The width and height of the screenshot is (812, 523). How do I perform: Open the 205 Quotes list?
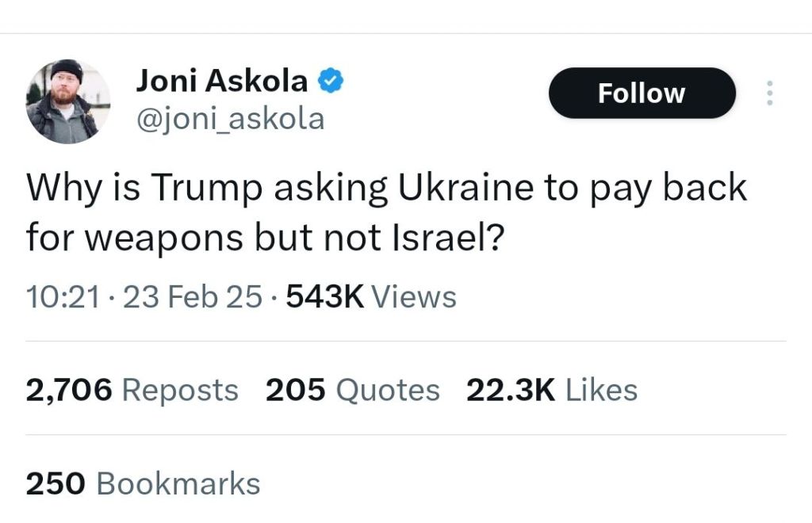click(352, 390)
